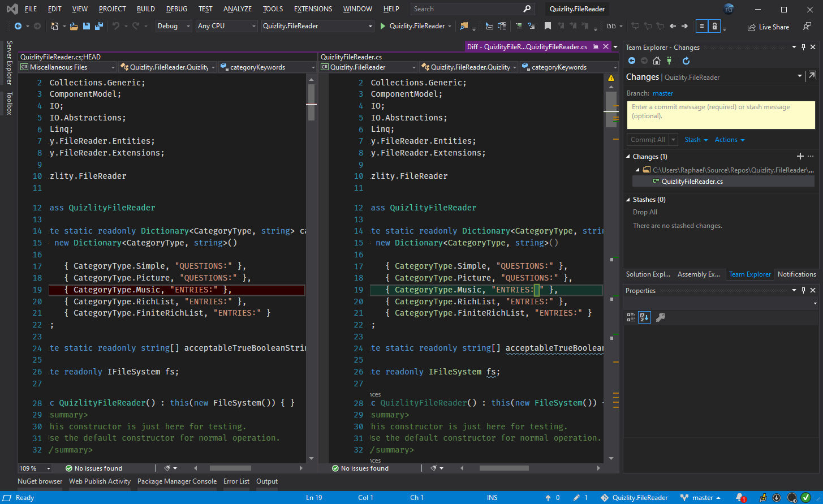Open the right pane categoryKeywords member dropdown
The height and width of the screenshot is (504, 823).
coord(569,67)
